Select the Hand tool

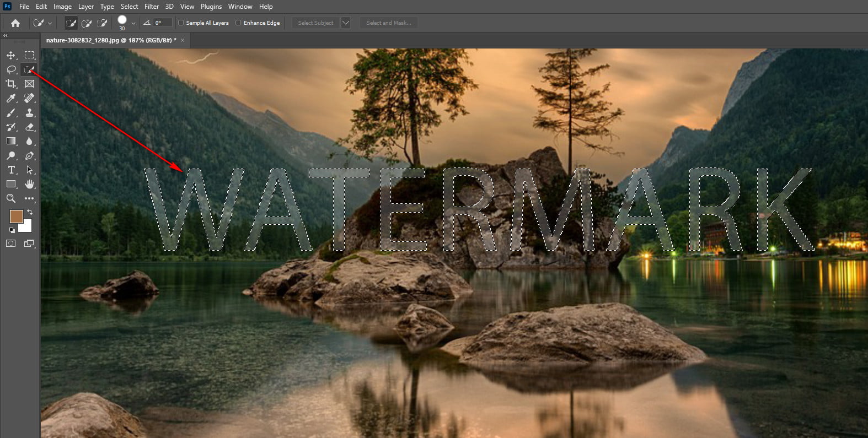point(29,184)
